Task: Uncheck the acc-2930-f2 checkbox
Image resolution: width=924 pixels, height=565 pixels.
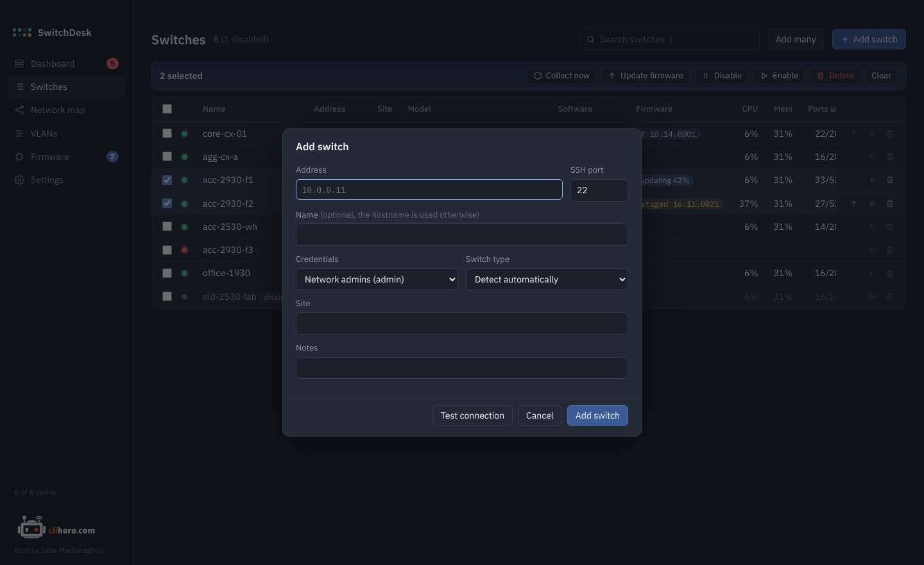Action: point(167,204)
